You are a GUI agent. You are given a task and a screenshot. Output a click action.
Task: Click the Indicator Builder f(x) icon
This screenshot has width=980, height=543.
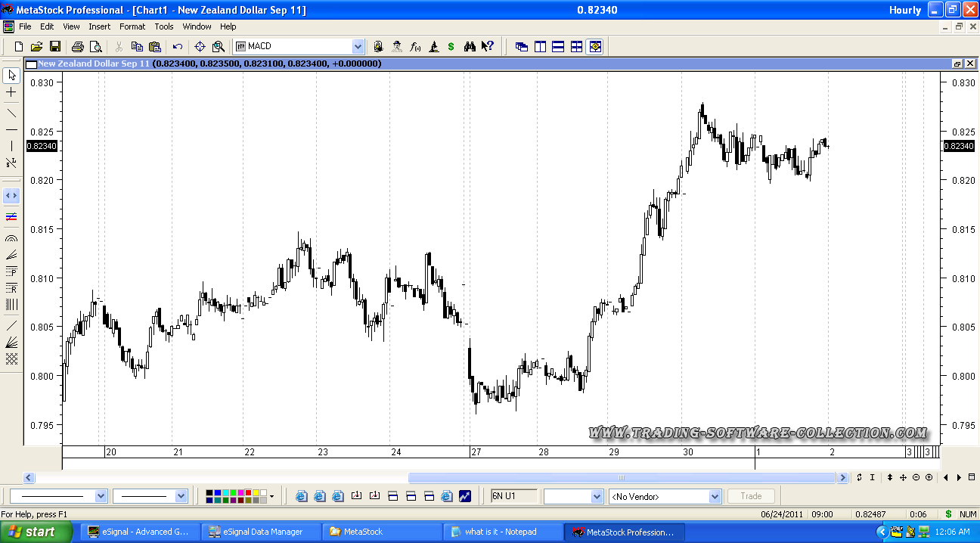[415, 47]
